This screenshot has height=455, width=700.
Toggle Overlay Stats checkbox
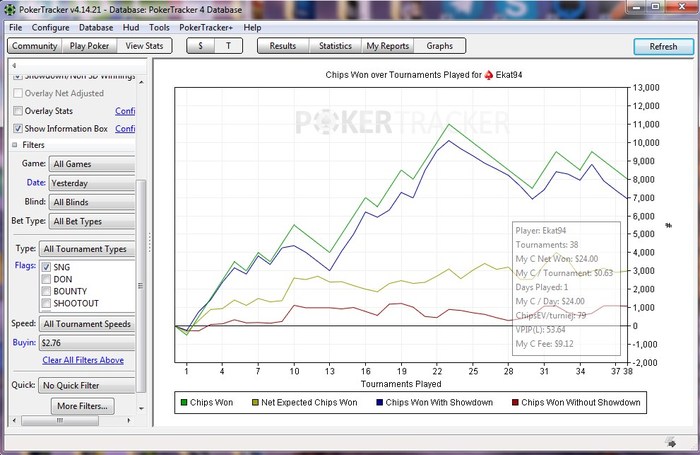coord(18,111)
